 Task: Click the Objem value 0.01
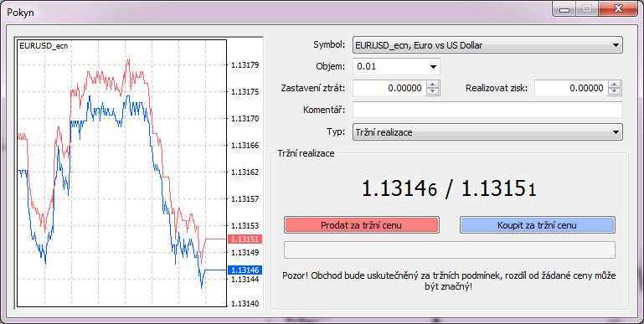[x=367, y=66]
